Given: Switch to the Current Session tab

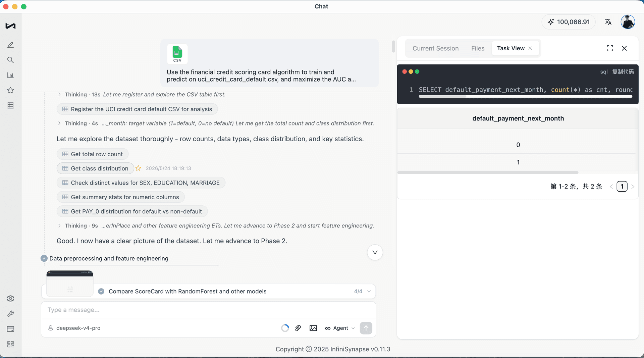Looking at the screenshot, I should pos(435,48).
